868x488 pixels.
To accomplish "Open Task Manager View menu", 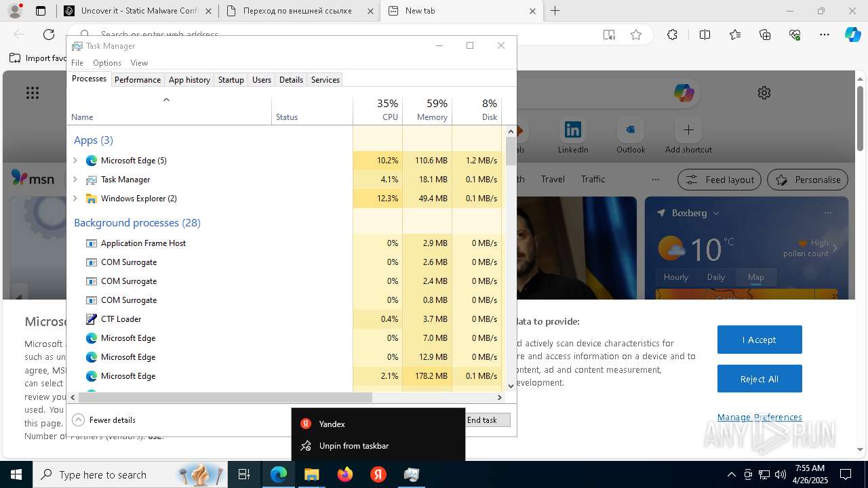I will (139, 62).
